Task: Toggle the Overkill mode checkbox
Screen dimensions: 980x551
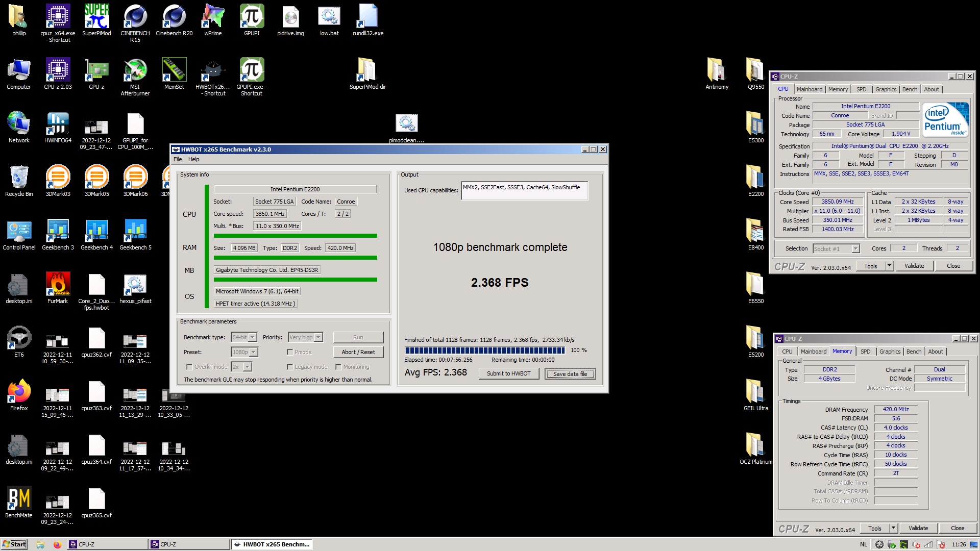Action: coord(189,367)
